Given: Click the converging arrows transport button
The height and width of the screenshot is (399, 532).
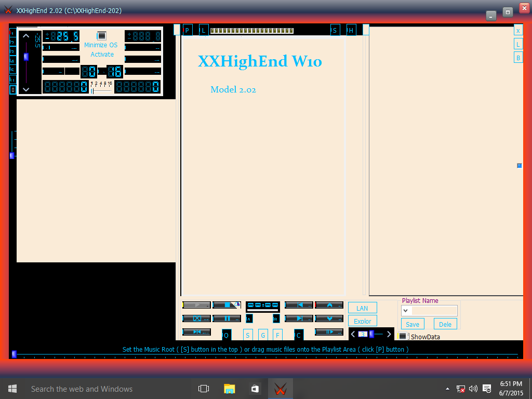Looking at the screenshot, I should pos(196,332).
